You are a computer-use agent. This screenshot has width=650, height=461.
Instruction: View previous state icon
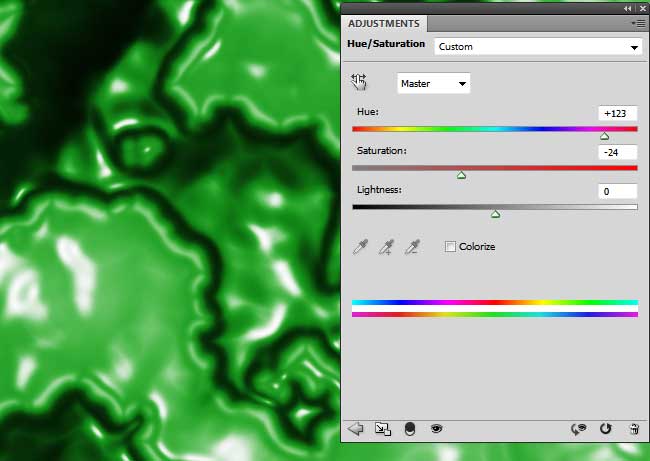[578, 429]
